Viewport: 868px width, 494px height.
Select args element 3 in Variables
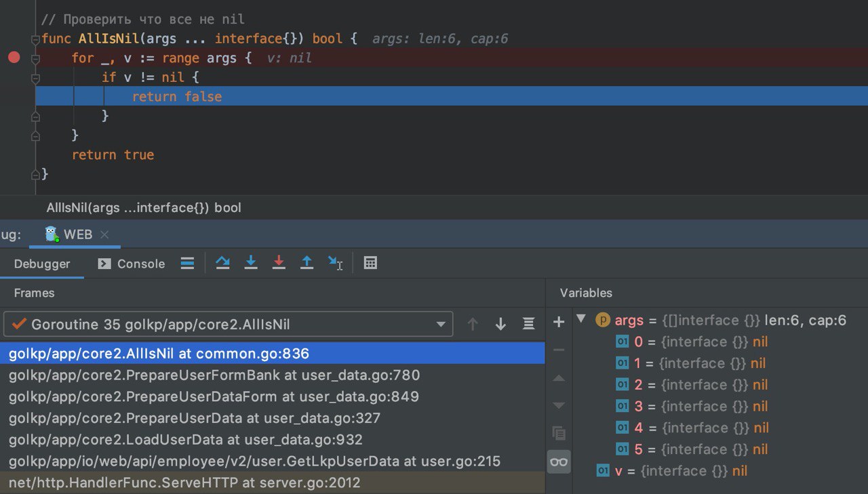tap(720, 407)
